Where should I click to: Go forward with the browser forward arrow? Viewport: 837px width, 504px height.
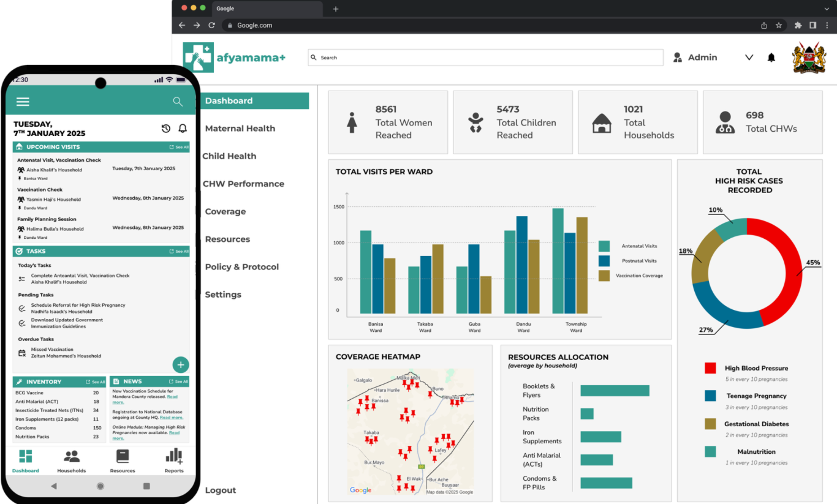(197, 25)
